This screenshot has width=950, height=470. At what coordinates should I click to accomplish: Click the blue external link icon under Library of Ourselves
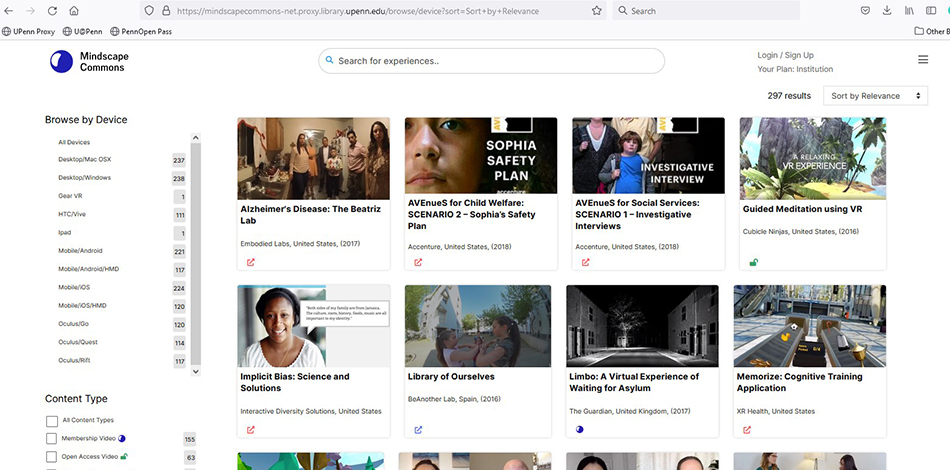(418, 430)
